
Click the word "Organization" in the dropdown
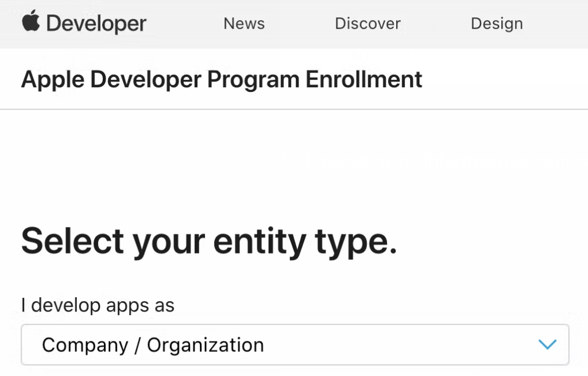pos(206,345)
